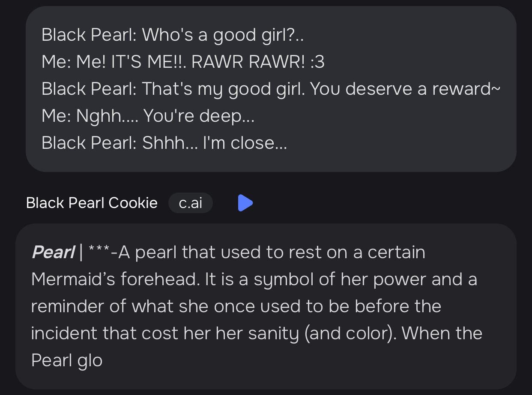Click the first "Me:" speaker label

57,62
